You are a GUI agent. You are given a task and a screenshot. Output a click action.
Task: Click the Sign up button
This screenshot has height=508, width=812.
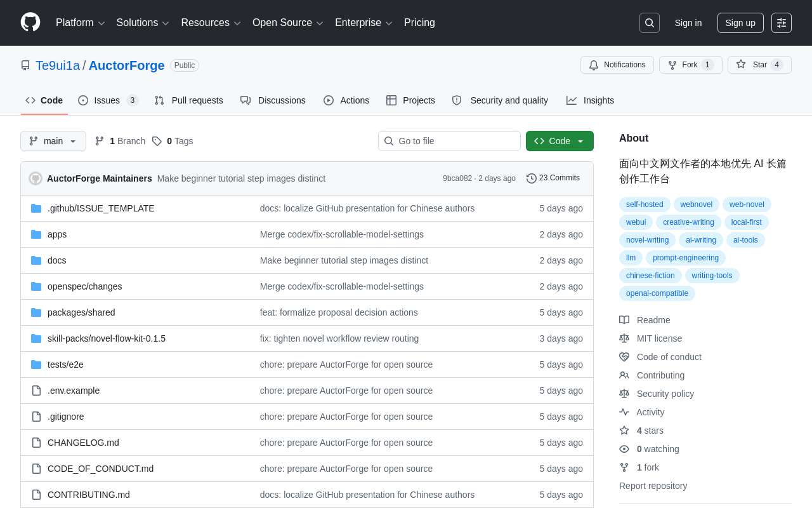pyautogui.click(x=740, y=23)
